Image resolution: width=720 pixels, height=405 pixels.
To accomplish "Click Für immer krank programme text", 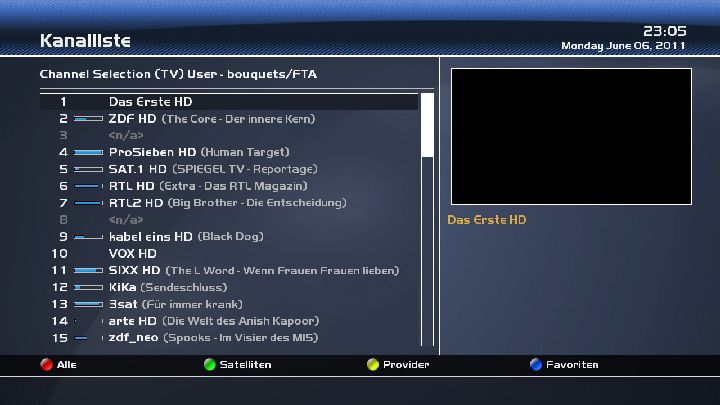I will click(x=192, y=304).
